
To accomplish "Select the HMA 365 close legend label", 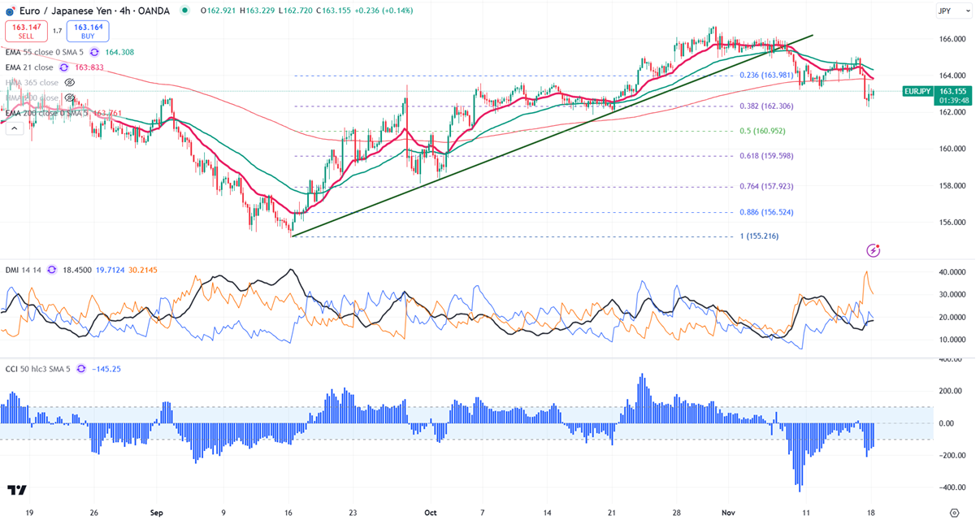I will point(31,83).
